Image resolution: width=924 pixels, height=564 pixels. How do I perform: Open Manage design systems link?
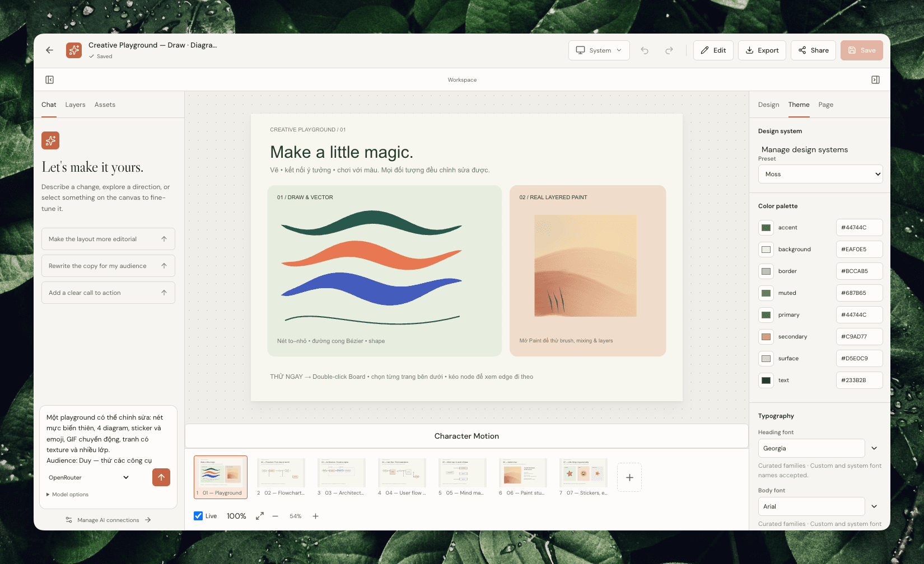[805, 149]
